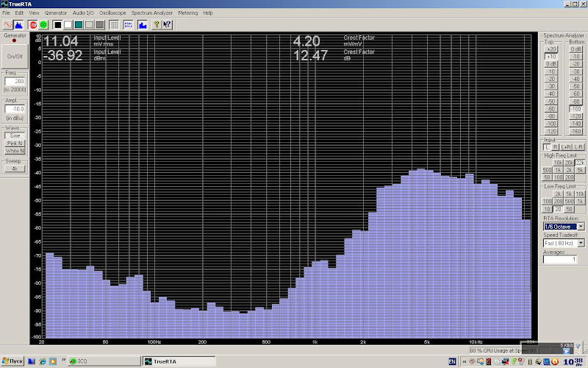Switch input to the L+R channel

(567, 147)
